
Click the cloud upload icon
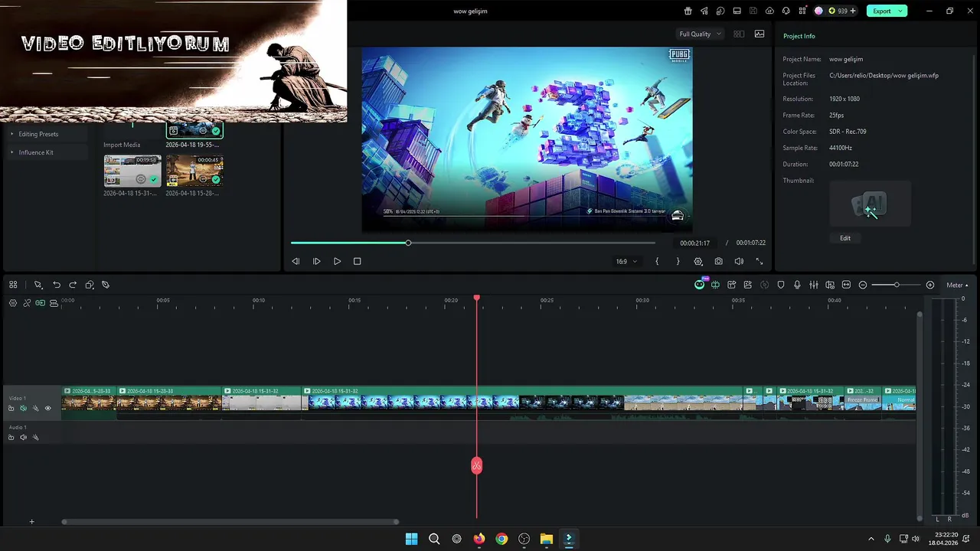pos(769,11)
